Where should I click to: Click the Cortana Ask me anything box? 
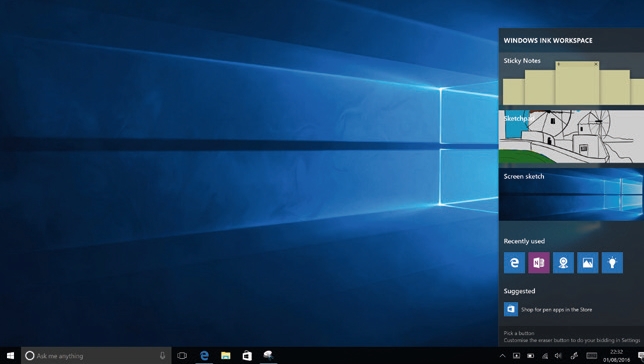(x=96, y=356)
